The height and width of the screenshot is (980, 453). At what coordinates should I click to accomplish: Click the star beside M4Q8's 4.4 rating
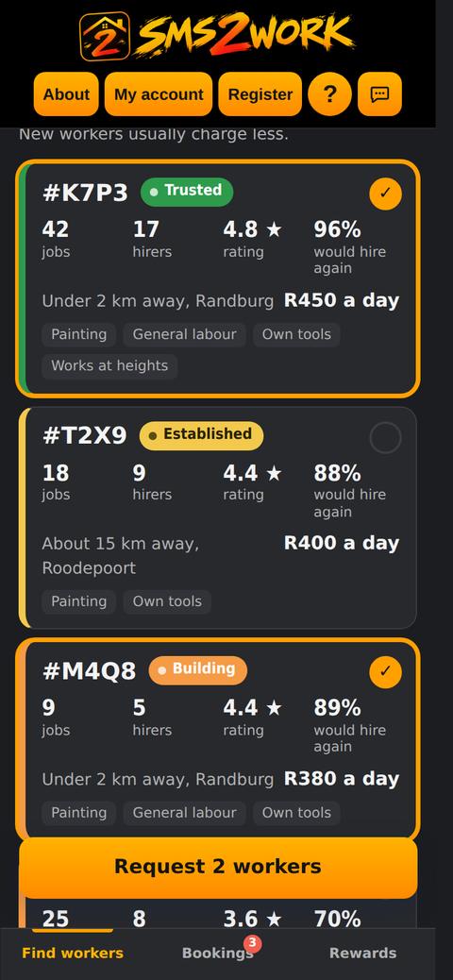pyautogui.click(x=274, y=708)
